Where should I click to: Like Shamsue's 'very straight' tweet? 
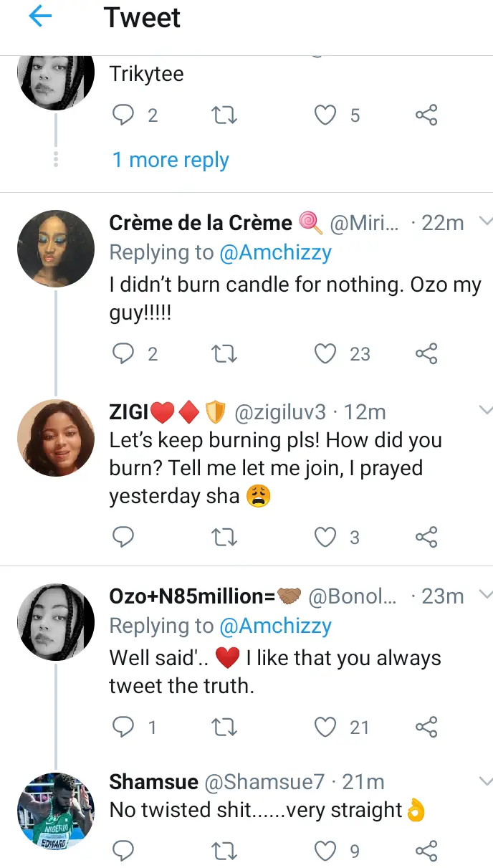click(326, 851)
